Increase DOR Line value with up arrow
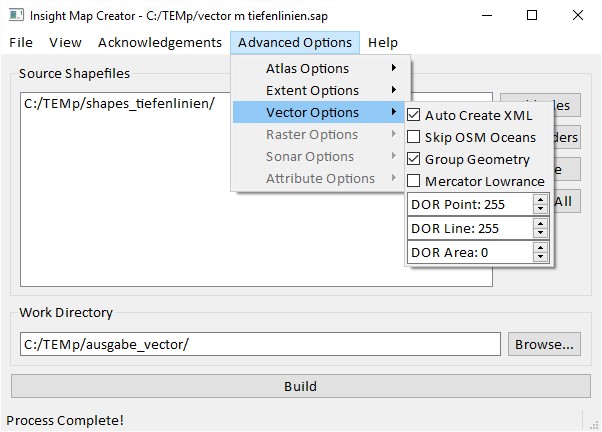 click(541, 223)
